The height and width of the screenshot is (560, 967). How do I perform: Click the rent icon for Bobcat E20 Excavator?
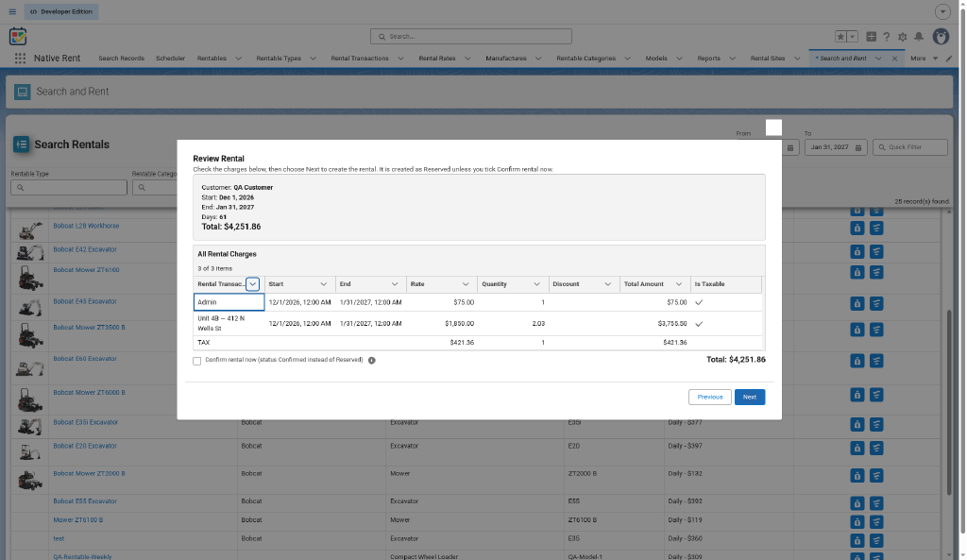point(857,448)
